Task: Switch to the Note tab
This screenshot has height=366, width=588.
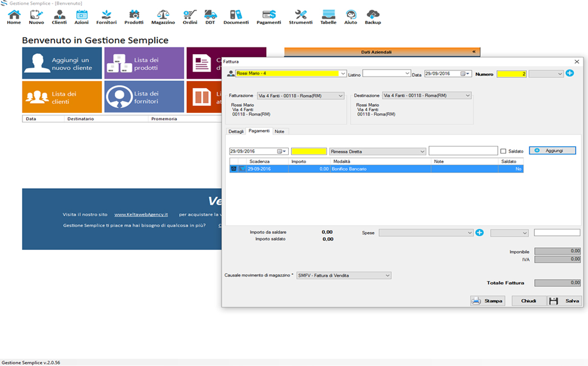Action: (279, 131)
